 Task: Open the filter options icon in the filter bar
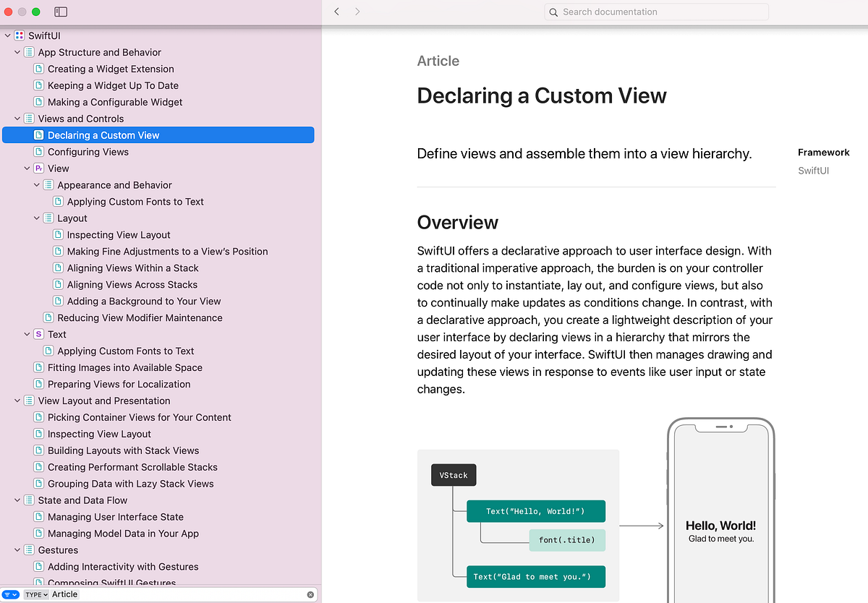pyautogui.click(x=10, y=594)
